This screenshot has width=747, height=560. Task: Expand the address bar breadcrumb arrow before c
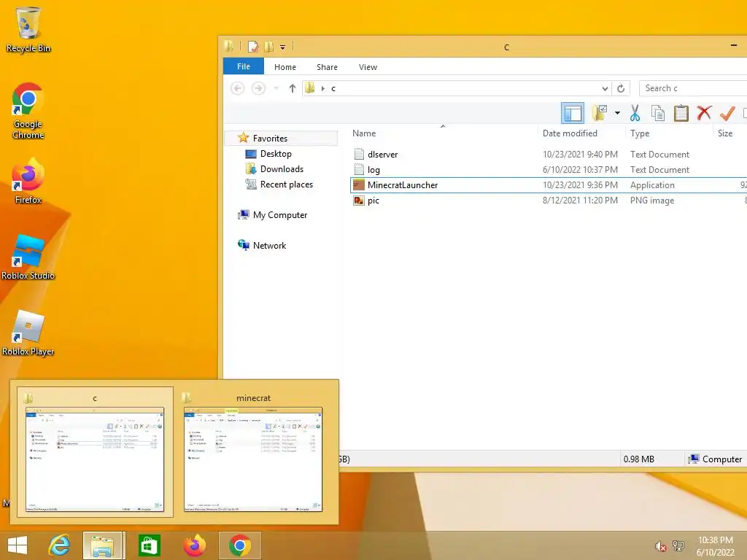point(323,88)
